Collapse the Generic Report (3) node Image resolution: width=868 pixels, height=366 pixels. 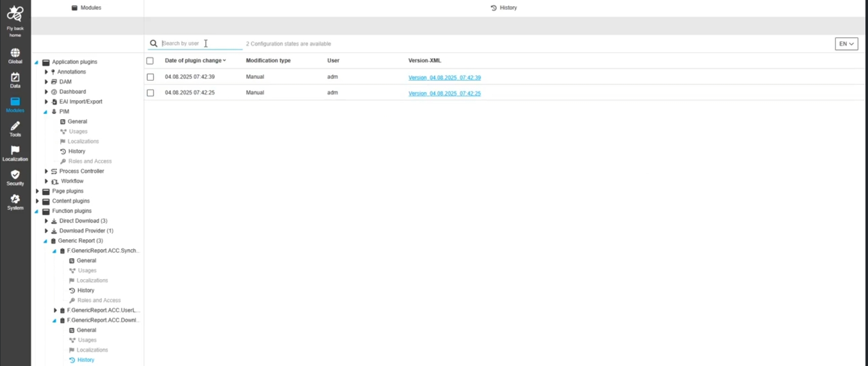(x=45, y=241)
